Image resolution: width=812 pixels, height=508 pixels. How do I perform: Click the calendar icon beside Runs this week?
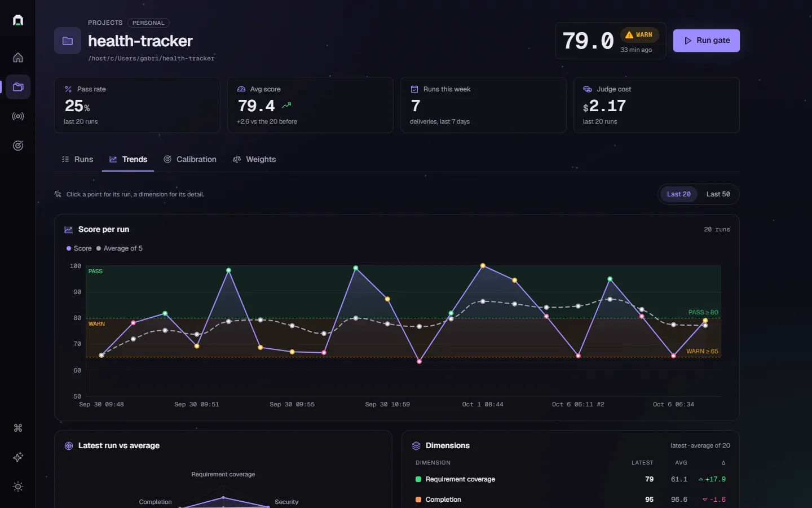(414, 89)
